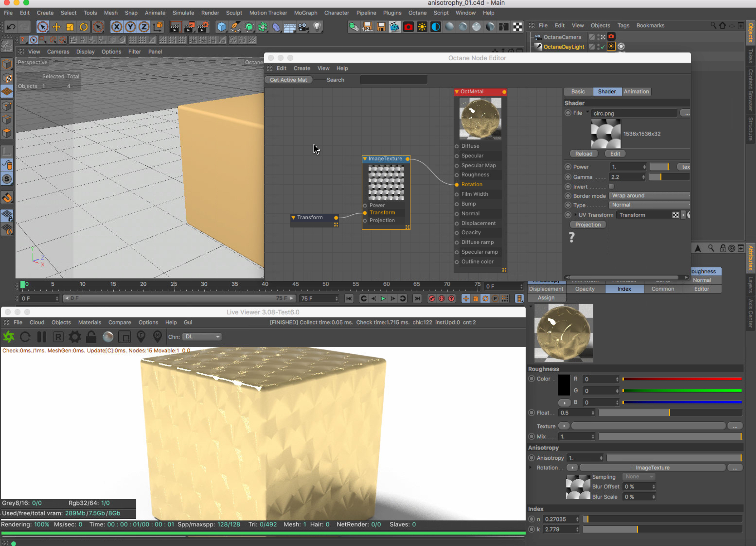Click the Get Active Mat button
This screenshot has width=756, height=546.
pos(288,80)
